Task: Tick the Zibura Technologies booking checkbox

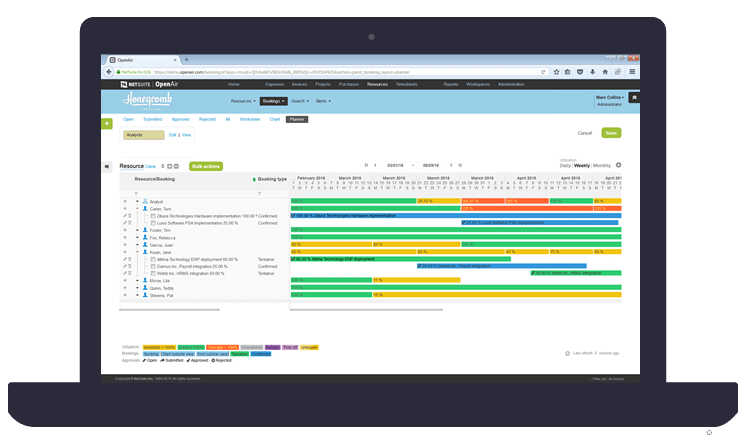Action: 152,215
